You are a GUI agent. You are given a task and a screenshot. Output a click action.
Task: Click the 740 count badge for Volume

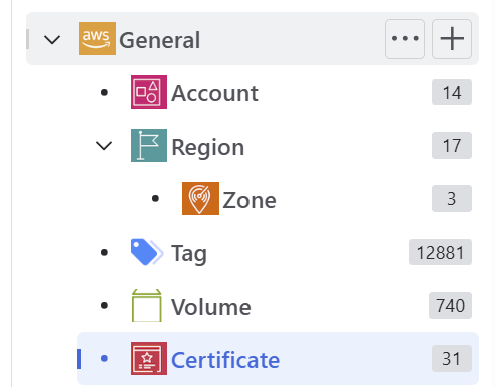pyautogui.click(x=450, y=305)
